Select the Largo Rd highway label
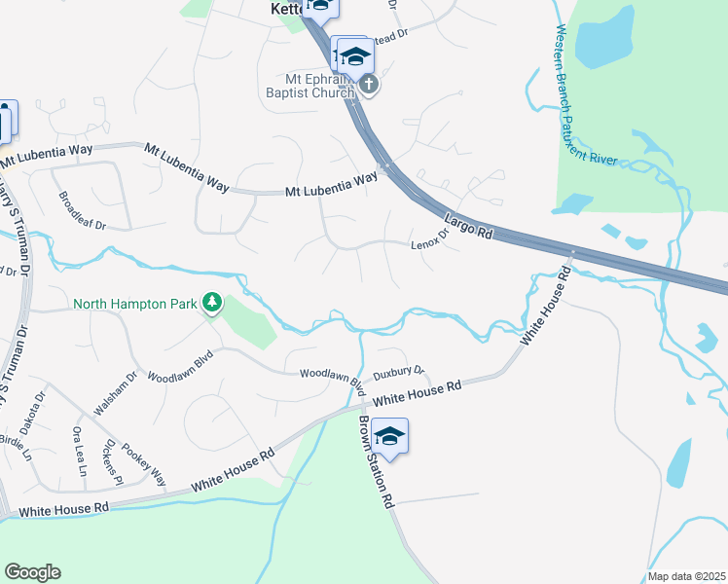The width and height of the screenshot is (728, 584). point(468,226)
